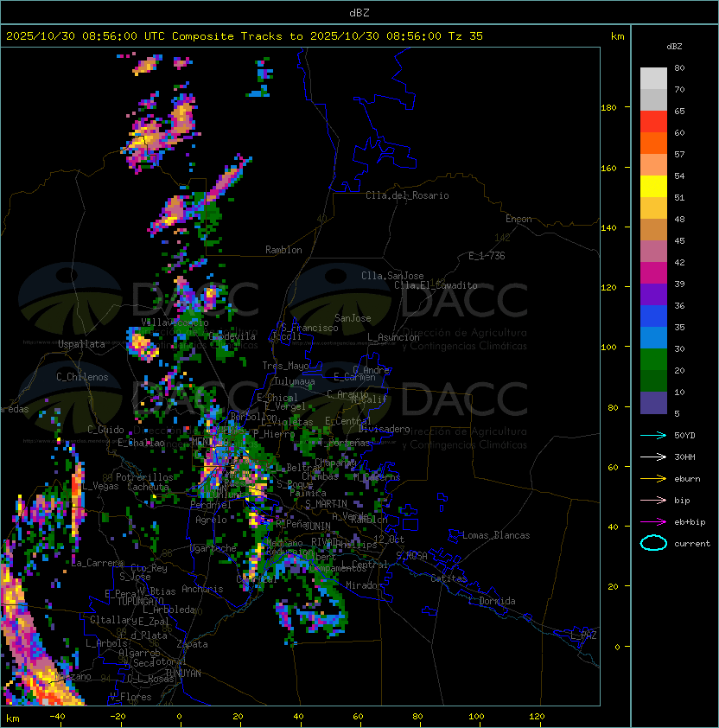Click the dBZ legend heading
This screenshot has height=728, width=719.
[x=674, y=47]
